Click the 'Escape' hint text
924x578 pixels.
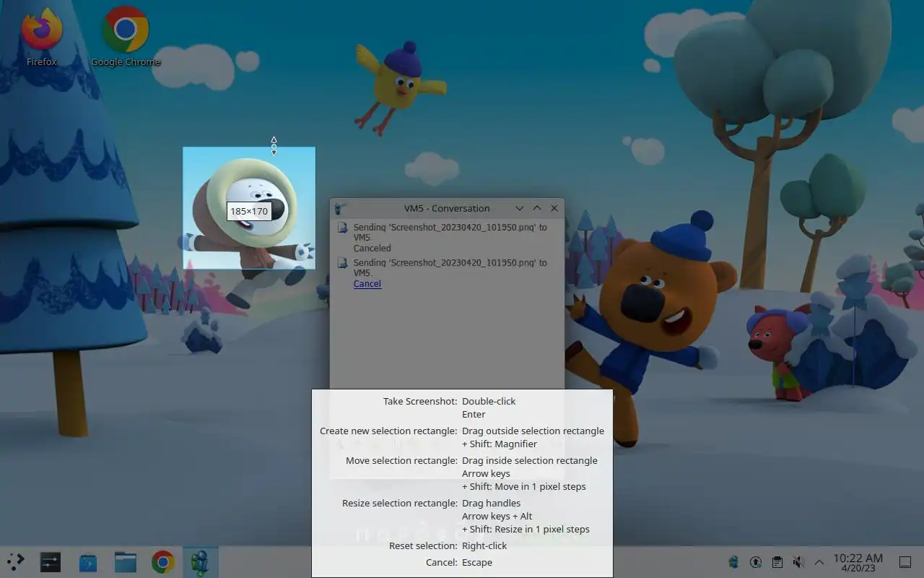[x=477, y=562]
